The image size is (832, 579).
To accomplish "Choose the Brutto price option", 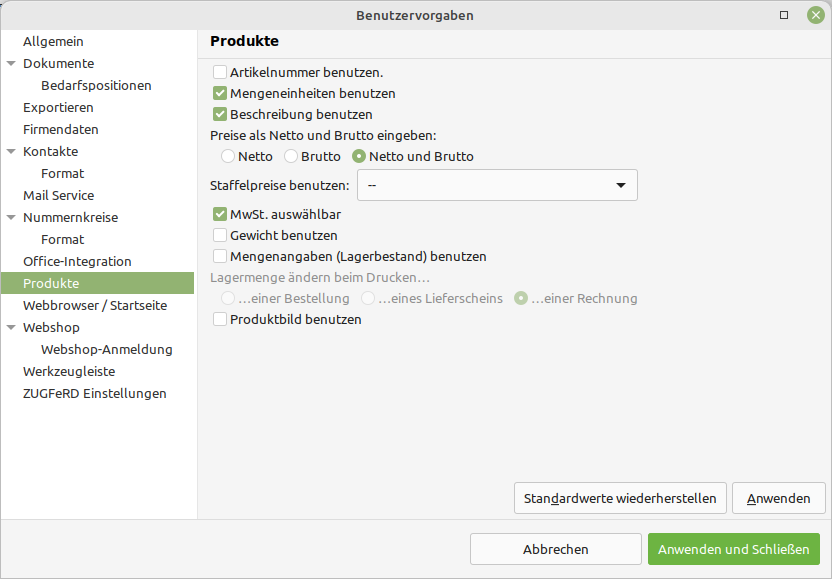I will pyautogui.click(x=291, y=157).
